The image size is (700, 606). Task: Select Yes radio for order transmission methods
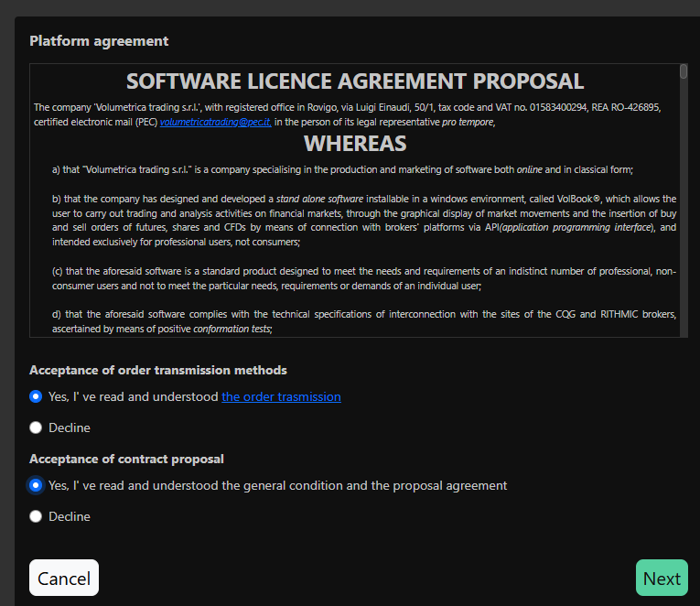click(x=36, y=396)
